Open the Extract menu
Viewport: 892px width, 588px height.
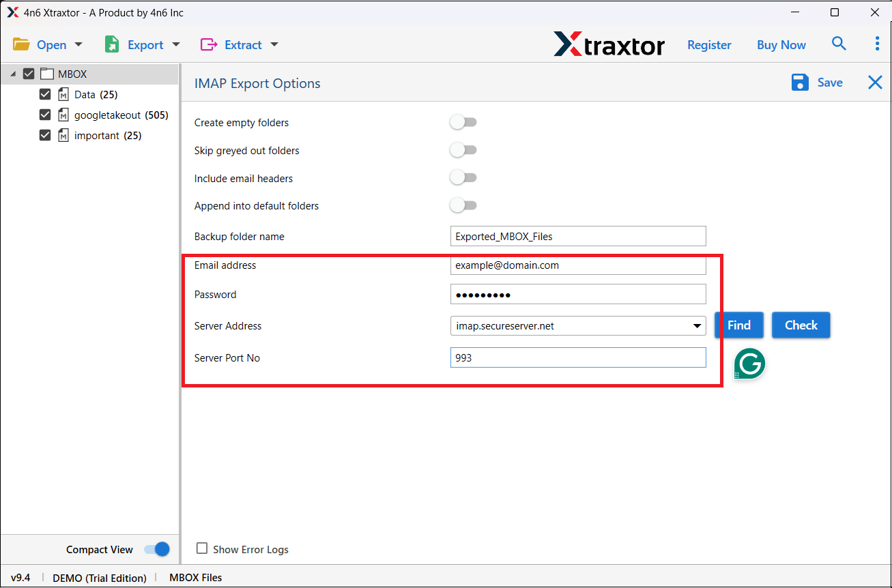tap(240, 44)
